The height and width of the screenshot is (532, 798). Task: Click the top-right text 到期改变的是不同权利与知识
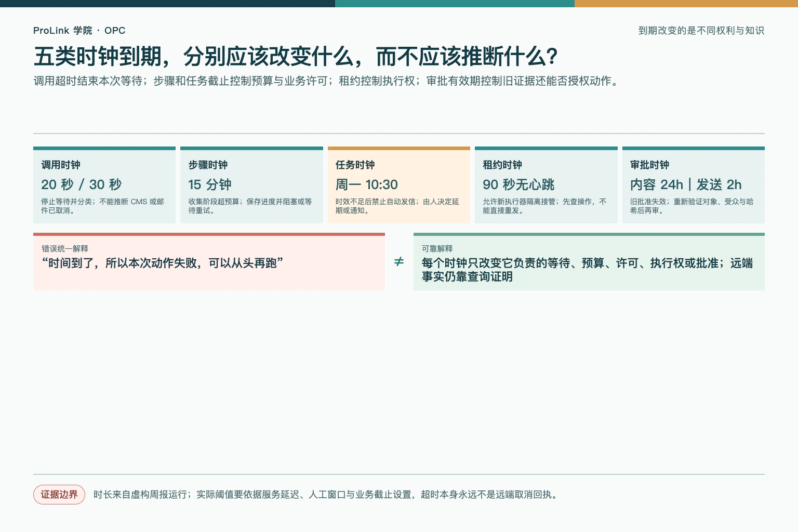coord(701,31)
